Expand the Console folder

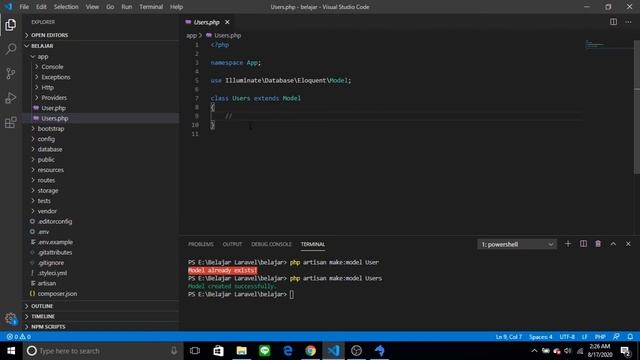pos(101,67)
